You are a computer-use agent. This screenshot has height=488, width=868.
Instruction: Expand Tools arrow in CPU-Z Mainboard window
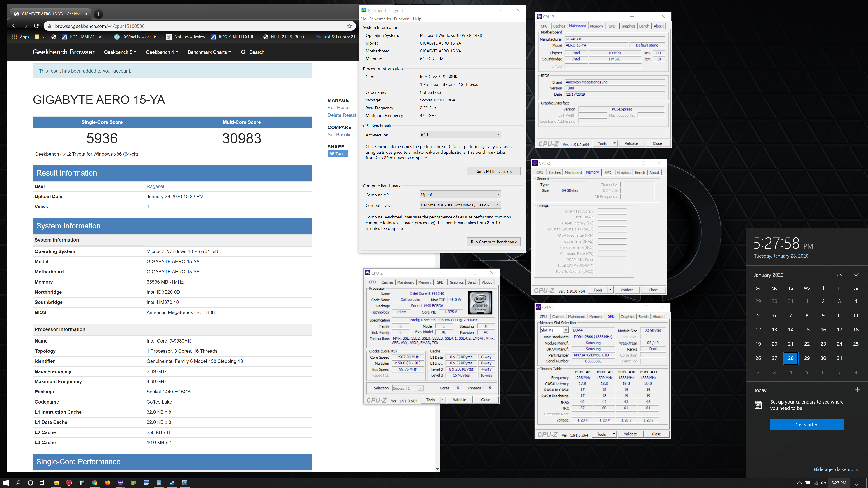615,143
